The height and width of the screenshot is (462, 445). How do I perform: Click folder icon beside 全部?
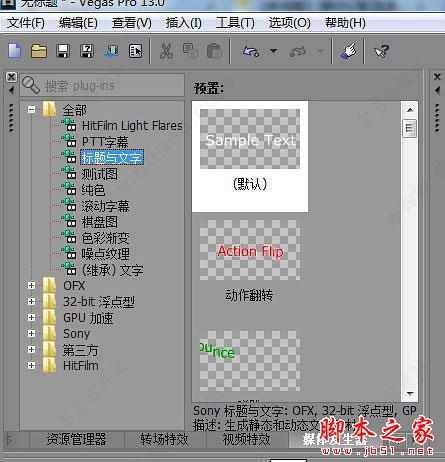49,109
